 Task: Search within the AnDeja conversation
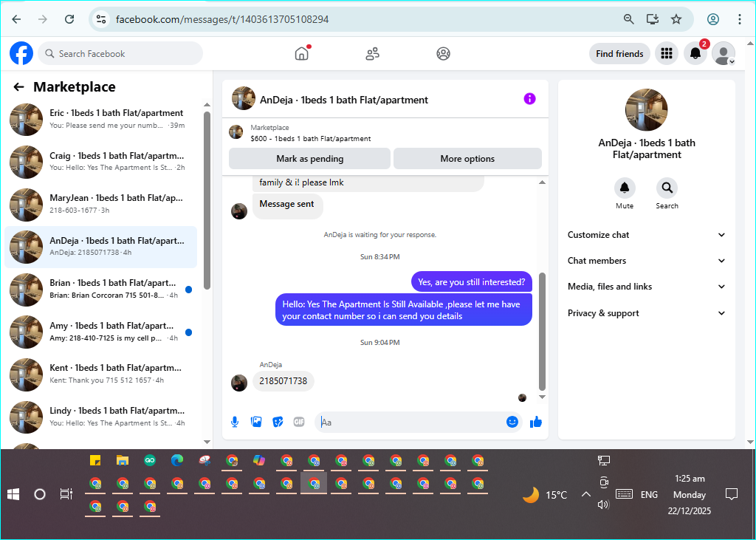[x=667, y=188]
